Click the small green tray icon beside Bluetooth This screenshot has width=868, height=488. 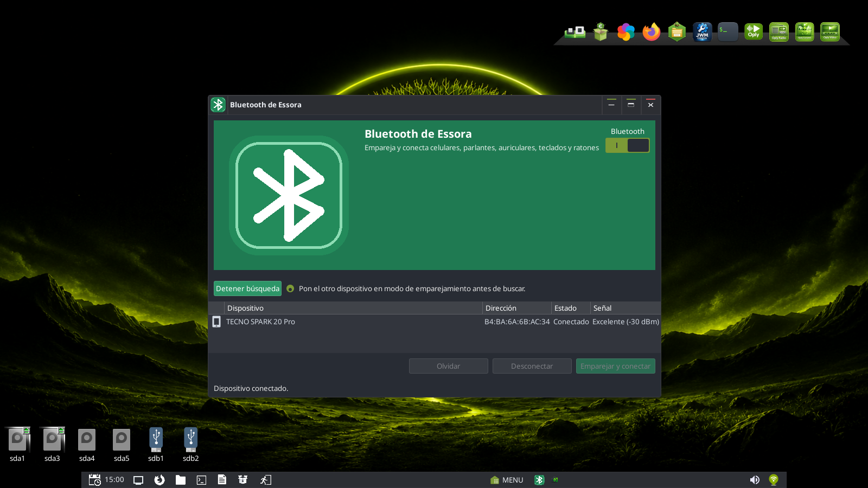coord(555,480)
